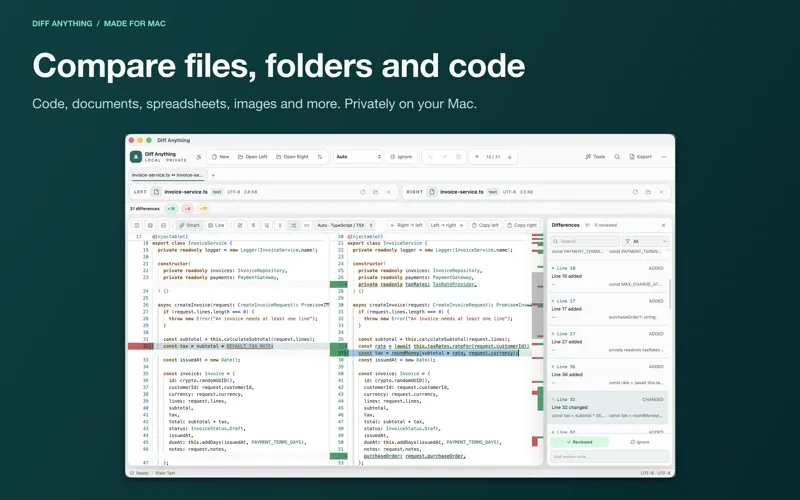Open the All filter dropdown in Differences
The width and height of the screenshot is (800, 500).
point(645,241)
